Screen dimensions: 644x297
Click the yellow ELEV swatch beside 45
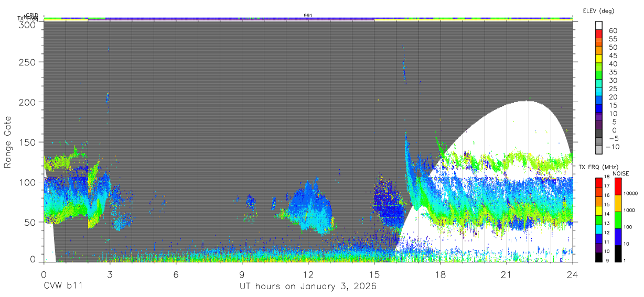pyautogui.click(x=598, y=59)
